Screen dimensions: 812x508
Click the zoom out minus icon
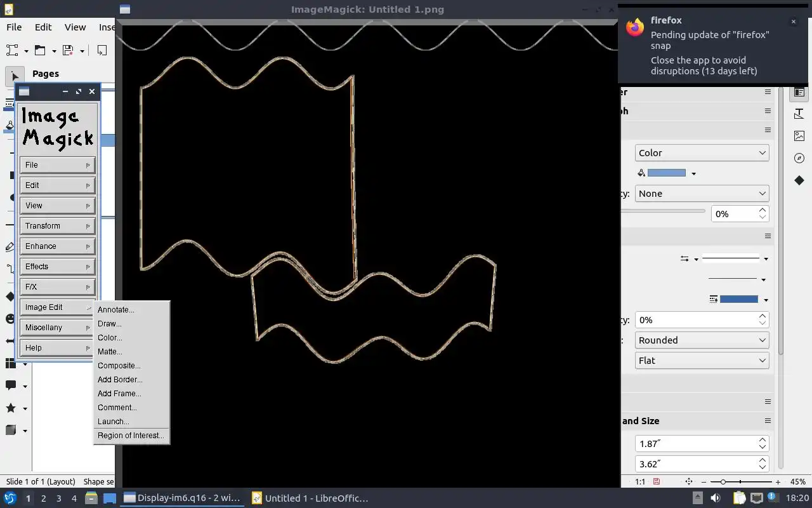[x=705, y=482]
